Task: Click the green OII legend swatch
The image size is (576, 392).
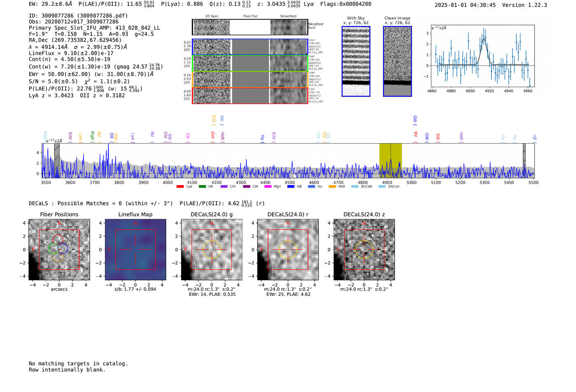Action: click(x=202, y=187)
